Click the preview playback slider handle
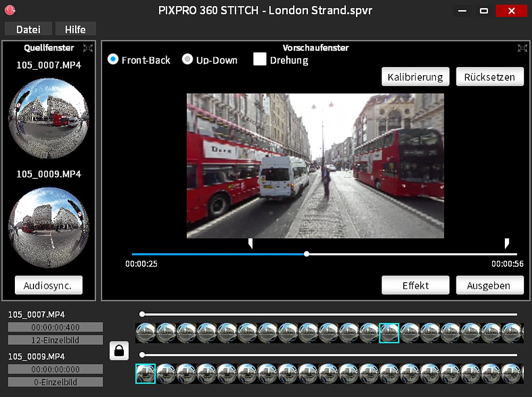This screenshot has width=532, height=397. [x=306, y=254]
